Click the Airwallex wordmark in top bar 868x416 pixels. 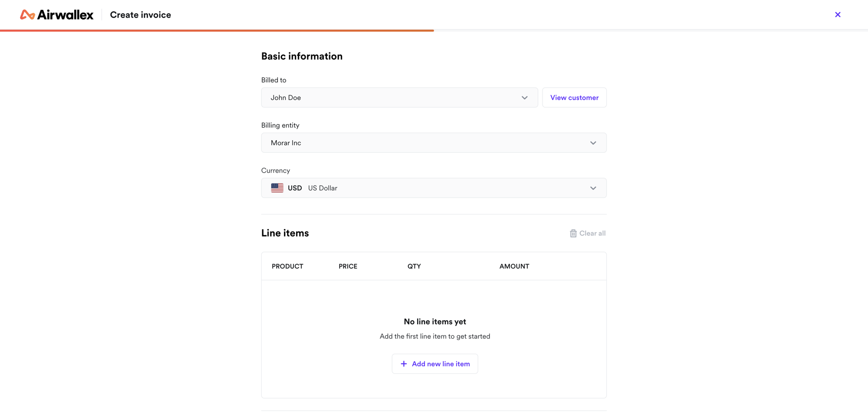66,14
